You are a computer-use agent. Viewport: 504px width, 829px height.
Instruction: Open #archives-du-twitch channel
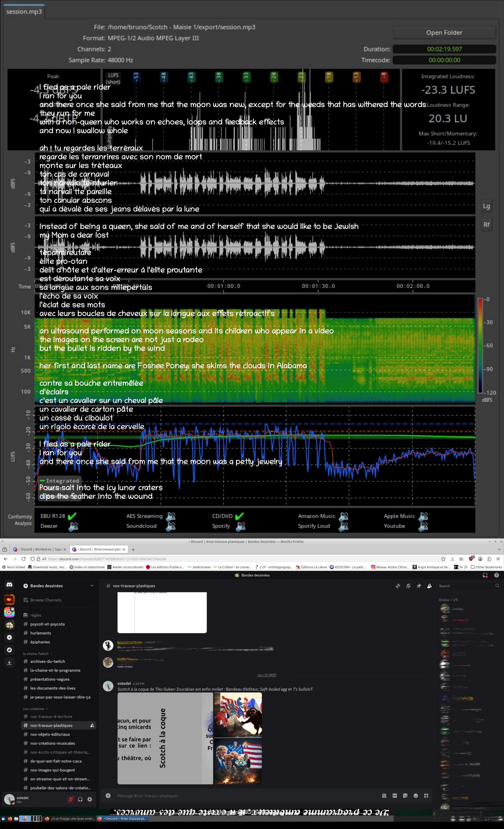pos(47,662)
